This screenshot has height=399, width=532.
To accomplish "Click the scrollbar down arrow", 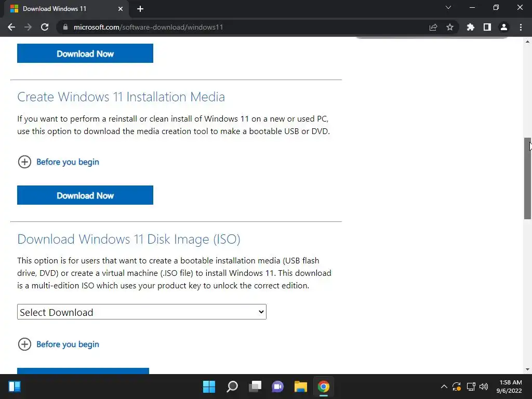I will pyautogui.click(x=527, y=369).
